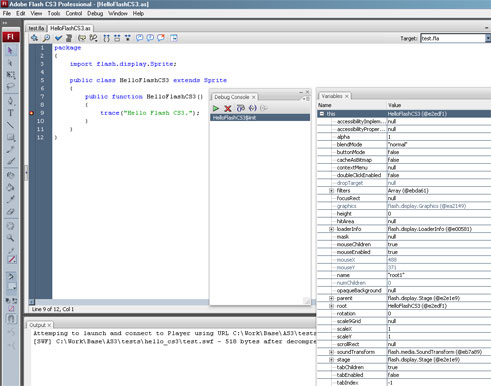Collapse the 'this' node in Variables
This screenshot has height=386, width=491.
322,114
